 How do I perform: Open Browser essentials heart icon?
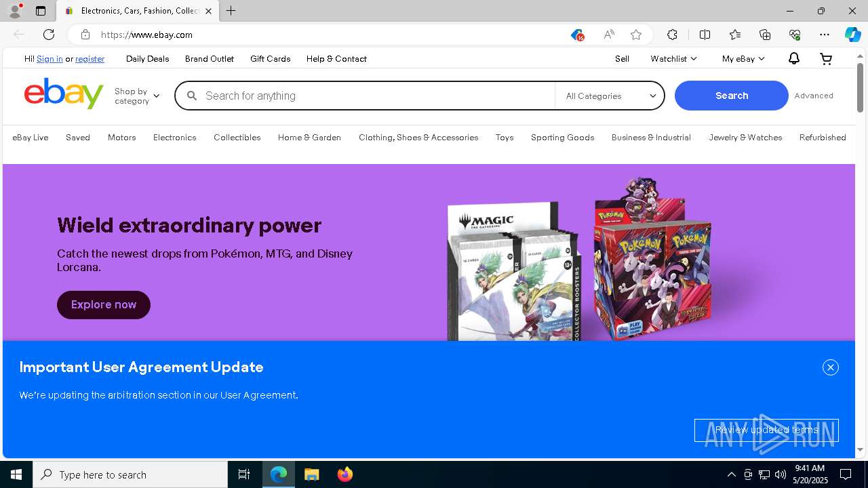(795, 35)
